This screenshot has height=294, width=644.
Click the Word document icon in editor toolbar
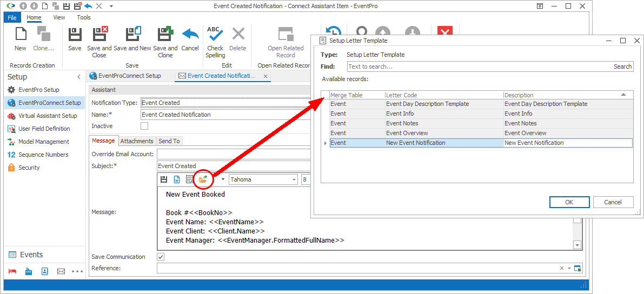click(177, 179)
